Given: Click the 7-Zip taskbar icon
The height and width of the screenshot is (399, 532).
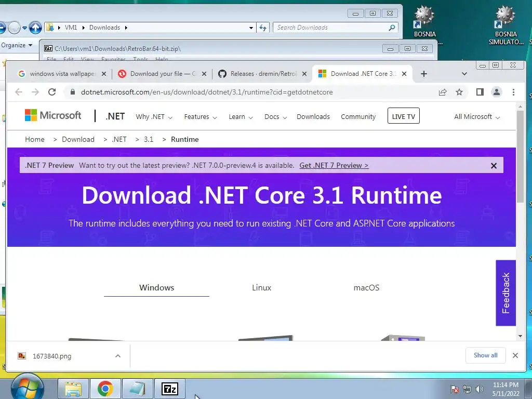Looking at the screenshot, I should [170, 389].
